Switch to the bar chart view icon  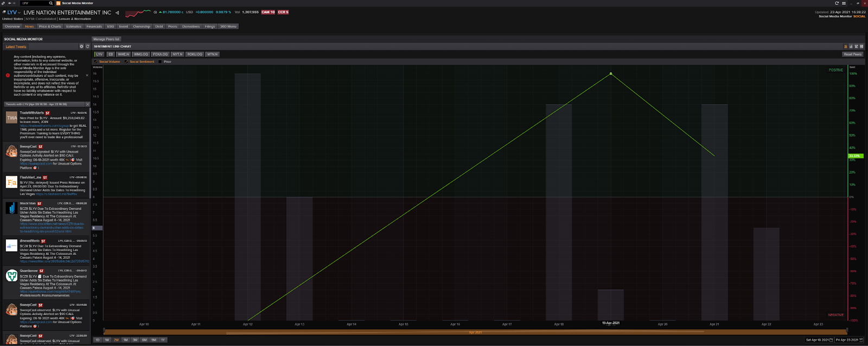tap(851, 47)
